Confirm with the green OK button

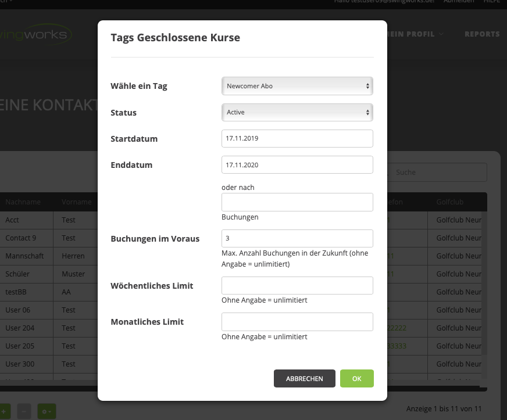pyautogui.click(x=356, y=378)
